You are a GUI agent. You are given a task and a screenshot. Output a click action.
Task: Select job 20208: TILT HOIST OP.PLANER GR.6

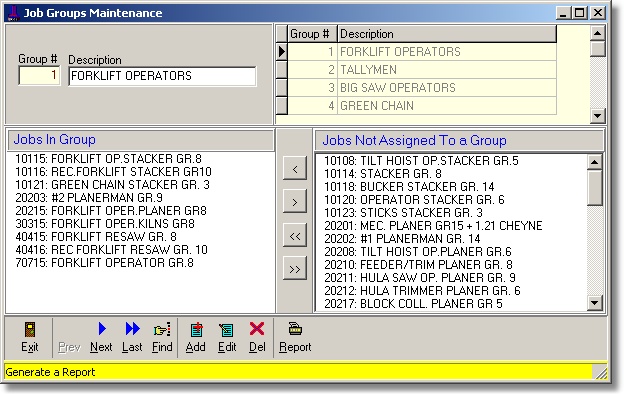pyautogui.click(x=418, y=252)
